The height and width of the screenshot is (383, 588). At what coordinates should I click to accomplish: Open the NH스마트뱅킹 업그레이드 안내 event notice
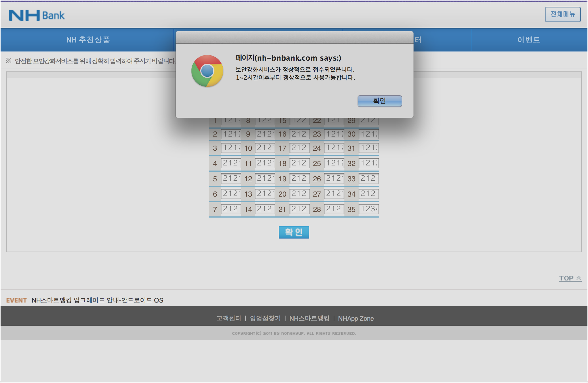pos(97,300)
